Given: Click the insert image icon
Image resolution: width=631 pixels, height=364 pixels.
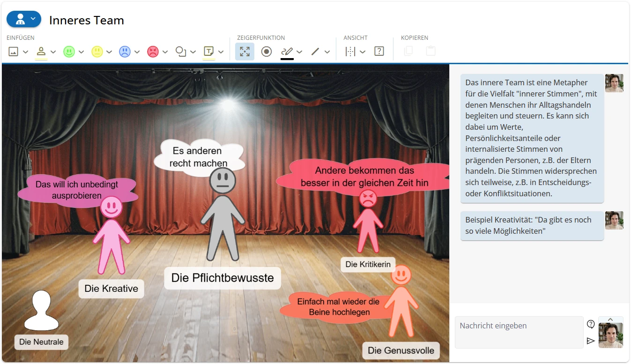Looking at the screenshot, I should (14, 52).
